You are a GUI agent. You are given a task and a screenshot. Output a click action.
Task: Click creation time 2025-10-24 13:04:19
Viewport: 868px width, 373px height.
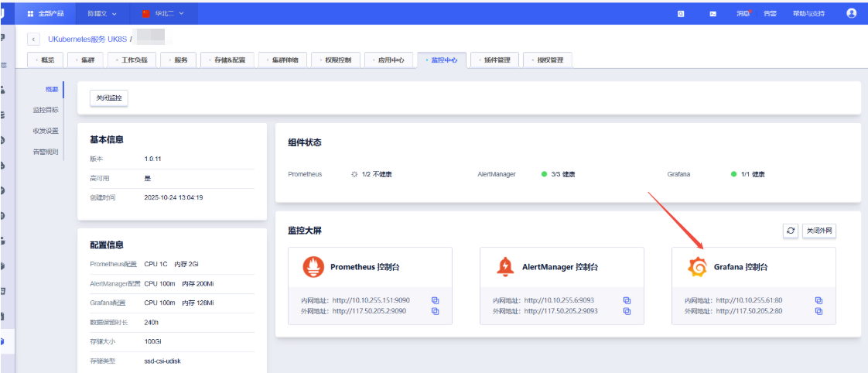(173, 197)
